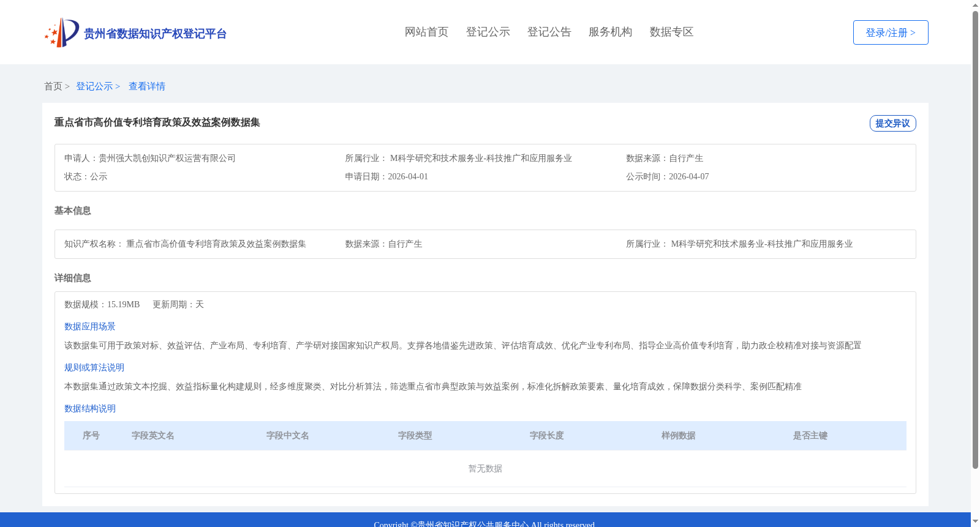The height and width of the screenshot is (527, 980).
Task: Submit an objection via 提交异议 button
Action: 892,123
